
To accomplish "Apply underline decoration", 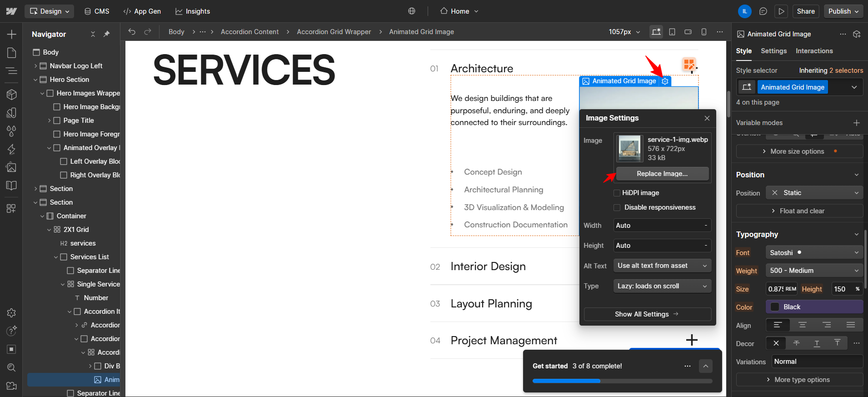I will 817,343.
